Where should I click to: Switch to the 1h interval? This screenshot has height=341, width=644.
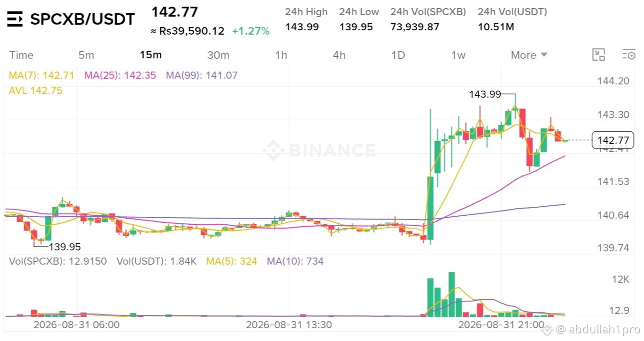(x=281, y=55)
